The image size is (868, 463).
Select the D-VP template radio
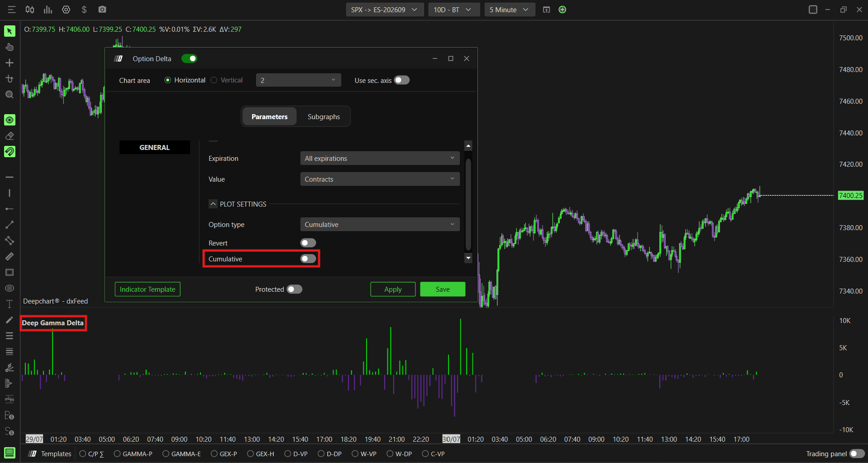coord(288,453)
